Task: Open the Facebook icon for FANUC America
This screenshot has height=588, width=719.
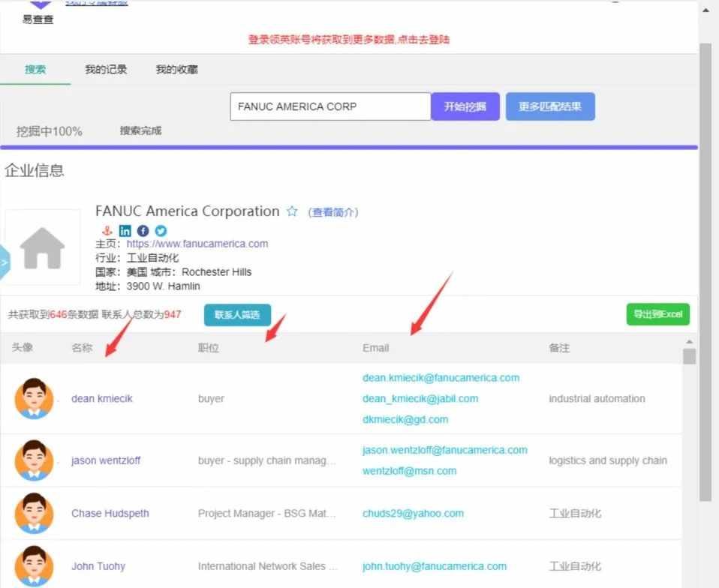Action: pos(143,230)
